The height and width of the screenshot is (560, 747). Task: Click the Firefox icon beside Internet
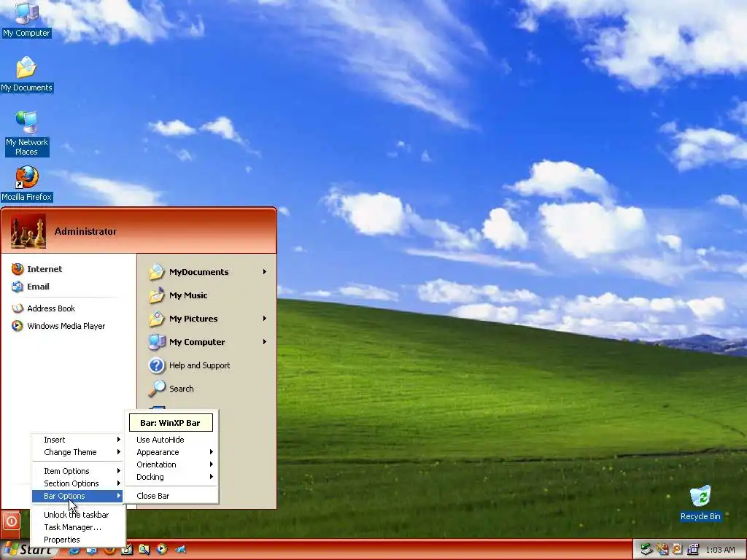(x=18, y=269)
